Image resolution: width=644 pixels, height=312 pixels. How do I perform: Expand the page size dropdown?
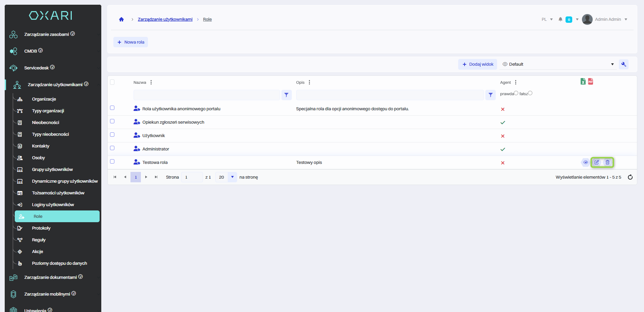pos(232,177)
